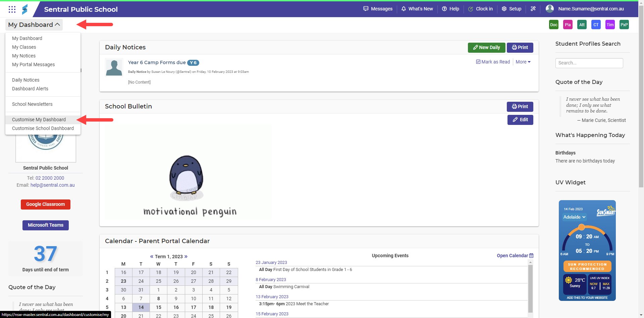Screen dimensions: 644x318
Task: Go to next term in calendar
Action: pos(186,257)
